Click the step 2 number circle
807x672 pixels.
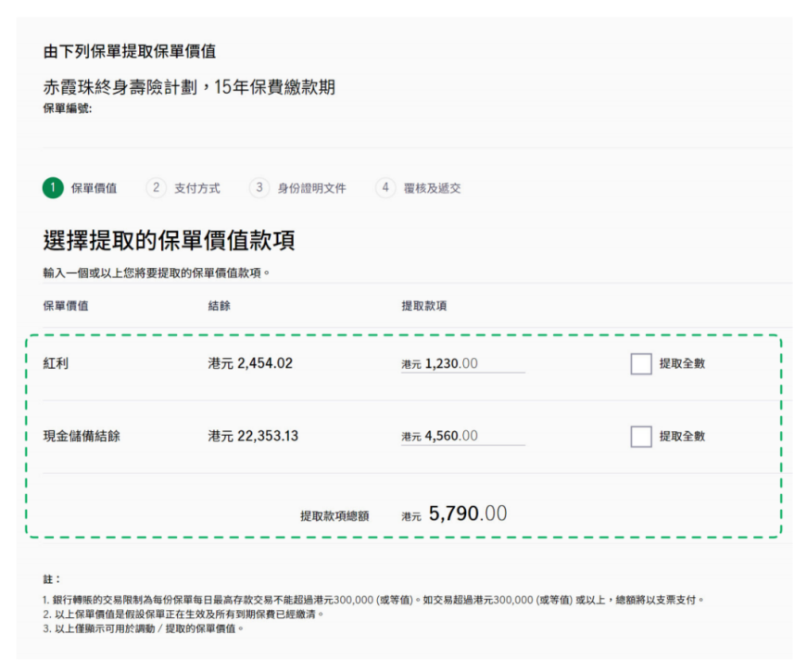156,188
